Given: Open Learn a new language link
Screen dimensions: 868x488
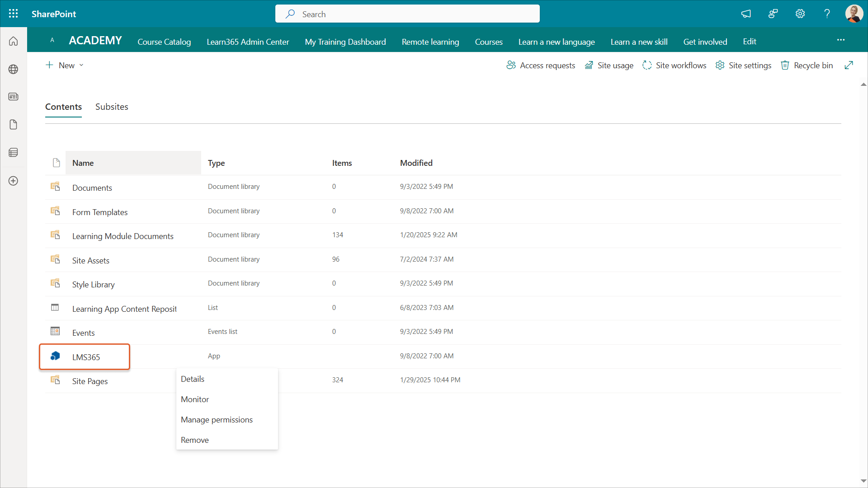Looking at the screenshot, I should [x=557, y=42].
